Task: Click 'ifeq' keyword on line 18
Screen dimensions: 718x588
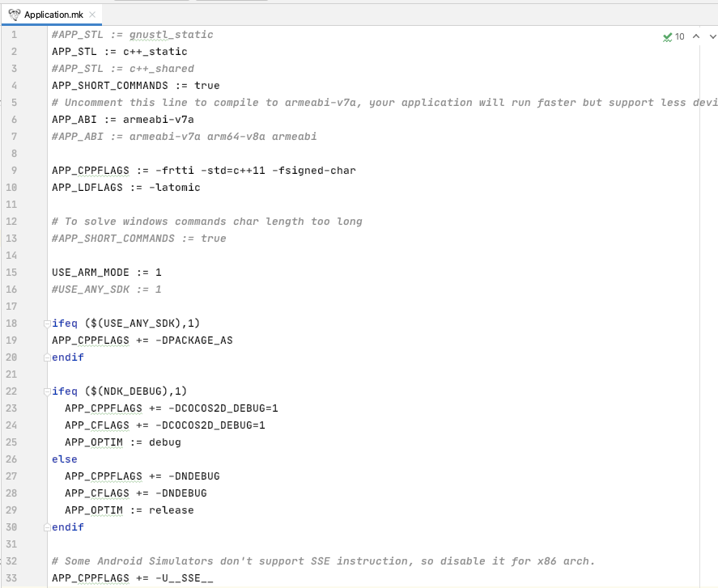Action: pos(65,324)
